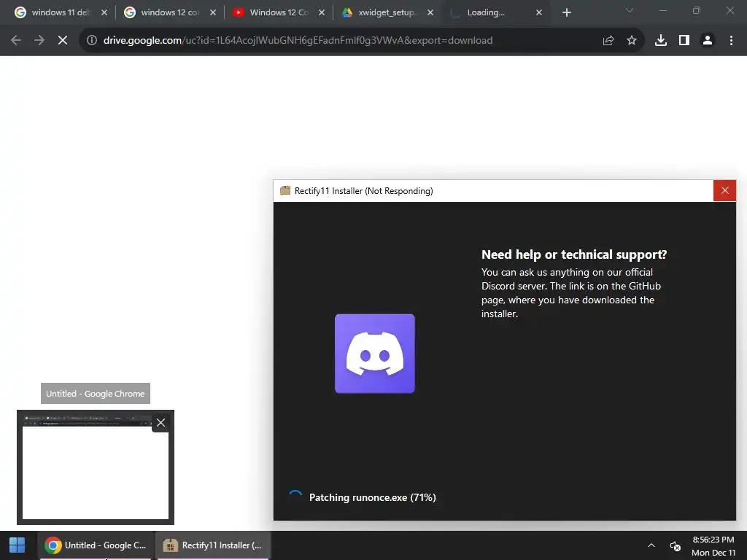Open the Chrome profile icon
This screenshot has height=560, width=747.
click(x=708, y=41)
